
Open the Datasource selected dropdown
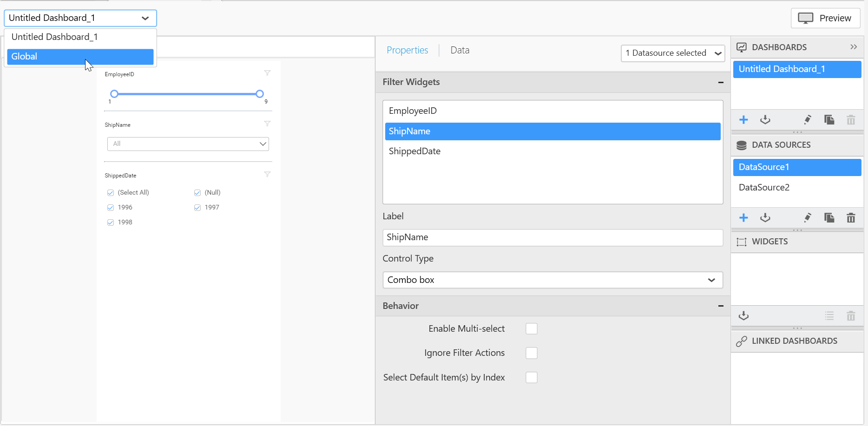point(672,53)
